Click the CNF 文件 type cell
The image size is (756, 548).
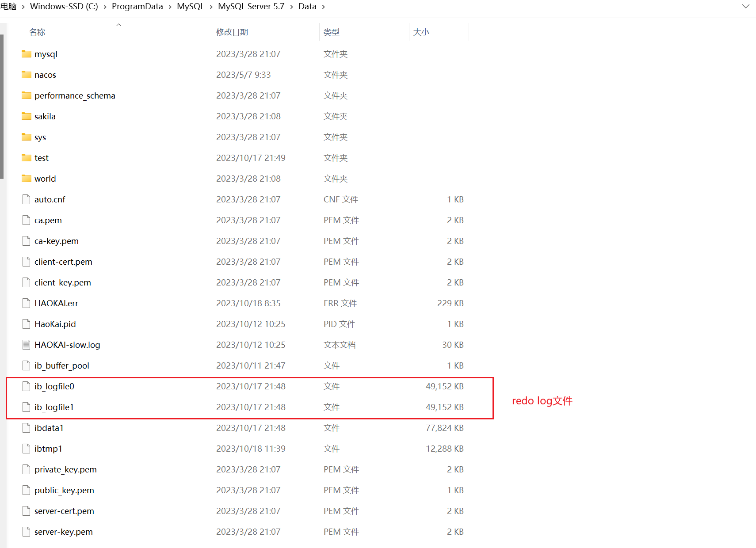coord(341,199)
